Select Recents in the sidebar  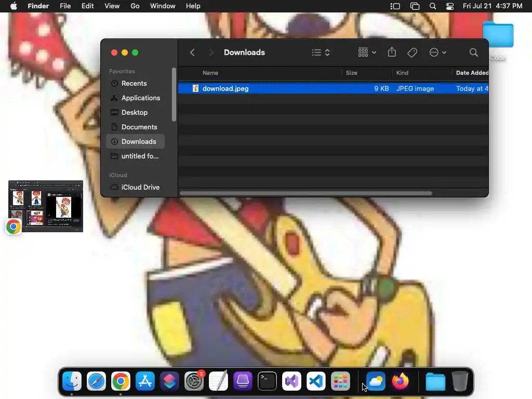pyautogui.click(x=135, y=84)
